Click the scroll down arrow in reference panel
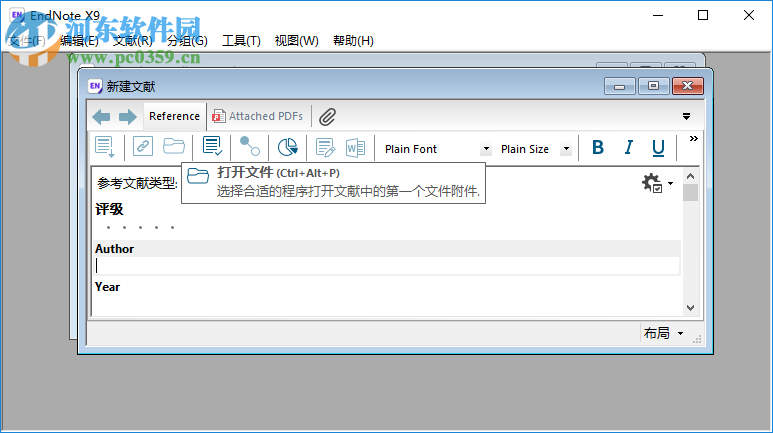Screen dimensions: 773x433 690,308
